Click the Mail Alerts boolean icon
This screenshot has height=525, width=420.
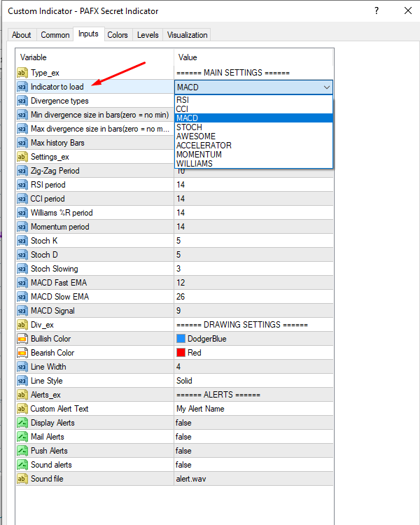point(22,437)
